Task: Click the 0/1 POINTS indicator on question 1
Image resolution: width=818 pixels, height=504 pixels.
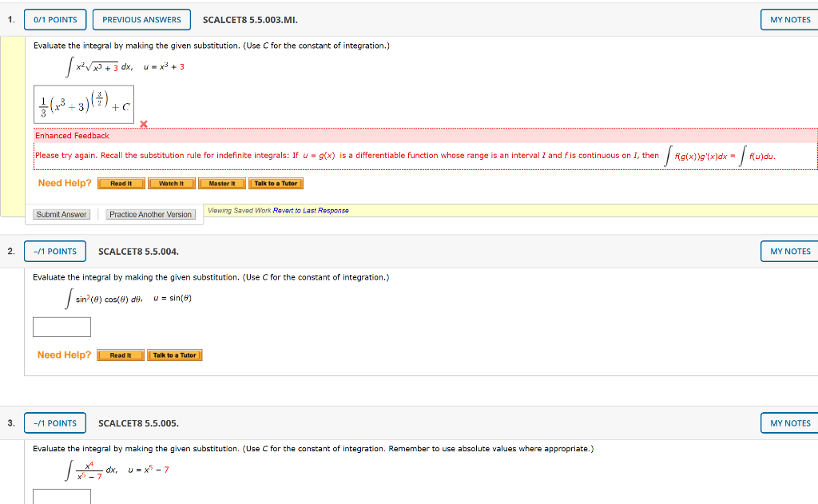Action: [x=54, y=19]
